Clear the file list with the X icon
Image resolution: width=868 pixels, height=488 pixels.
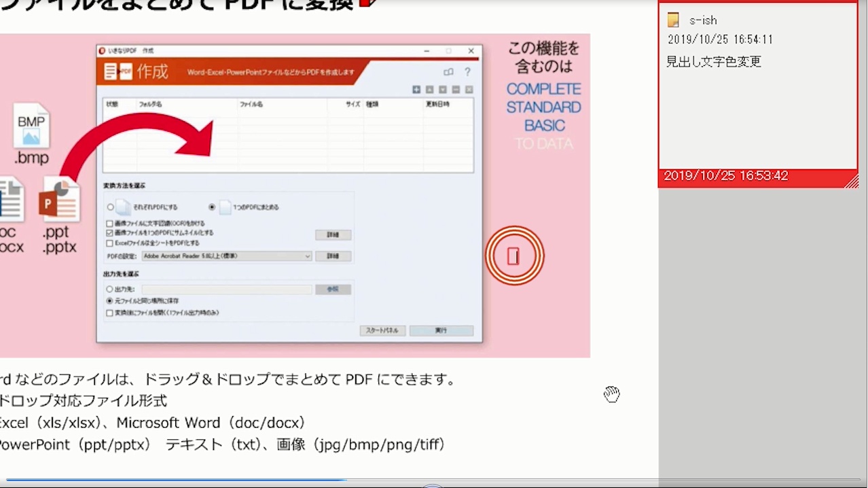point(468,89)
